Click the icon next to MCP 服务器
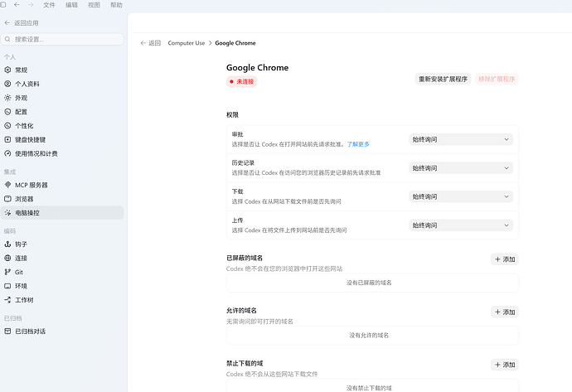572x392 pixels. pyautogui.click(x=7, y=185)
